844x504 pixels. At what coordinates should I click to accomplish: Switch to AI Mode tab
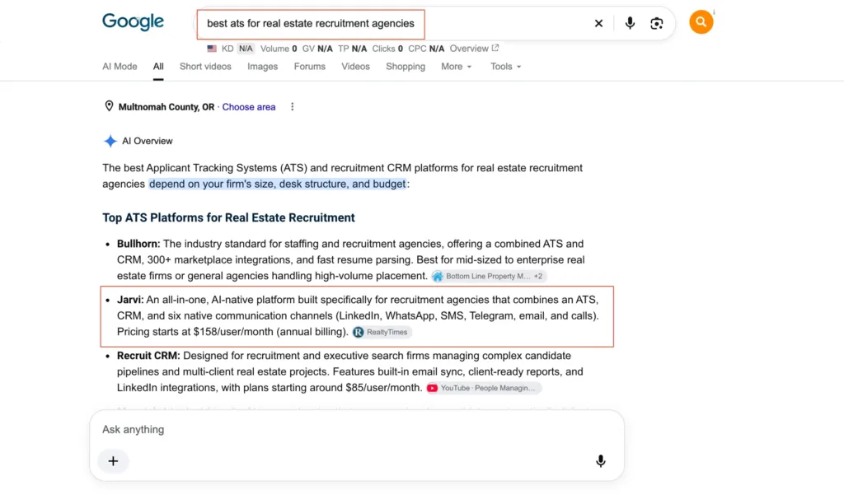(120, 67)
